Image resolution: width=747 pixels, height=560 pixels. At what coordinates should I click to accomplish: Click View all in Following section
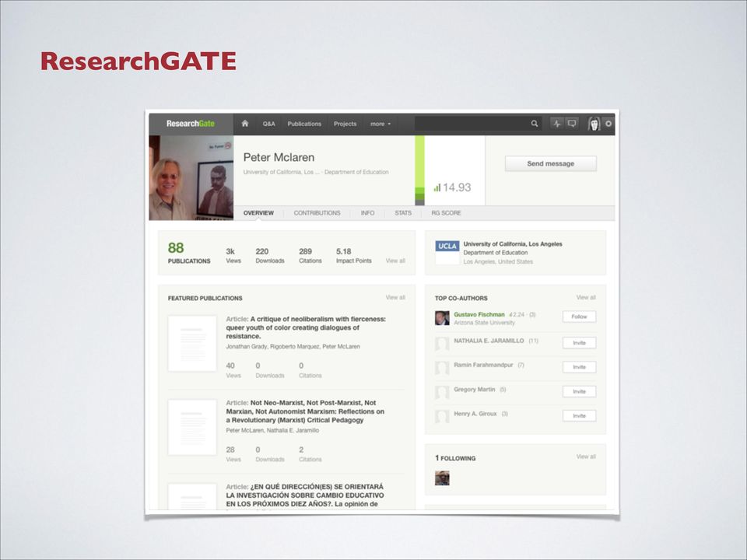[x=586, y=457]
